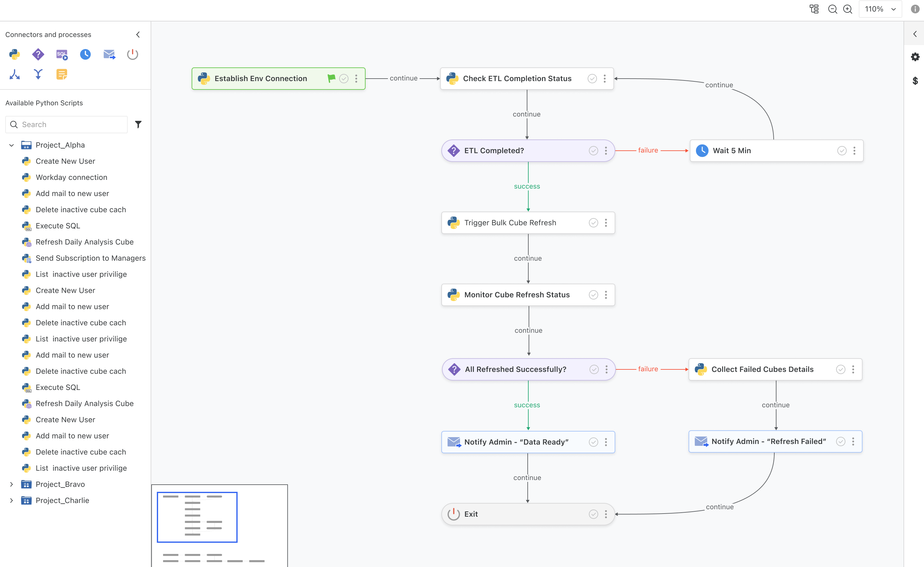Select the wait clock connector icon
This screenshot has width=924, height=567.
click(85, 55)
